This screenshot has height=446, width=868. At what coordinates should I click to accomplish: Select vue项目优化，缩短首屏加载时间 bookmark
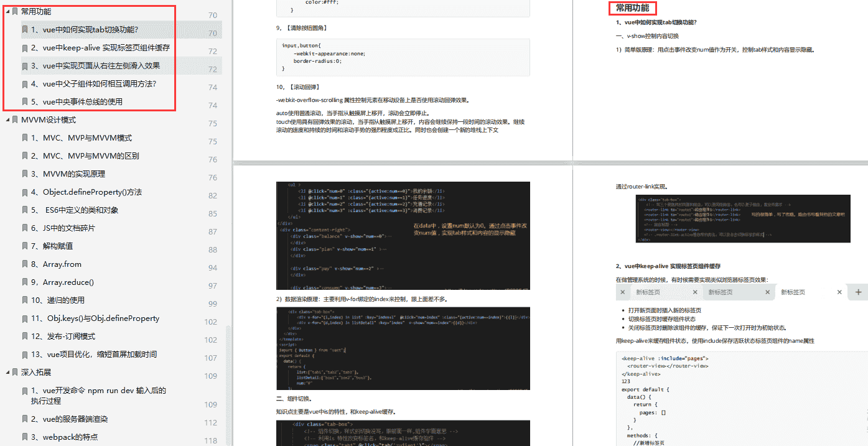click(x=100, y=355)
